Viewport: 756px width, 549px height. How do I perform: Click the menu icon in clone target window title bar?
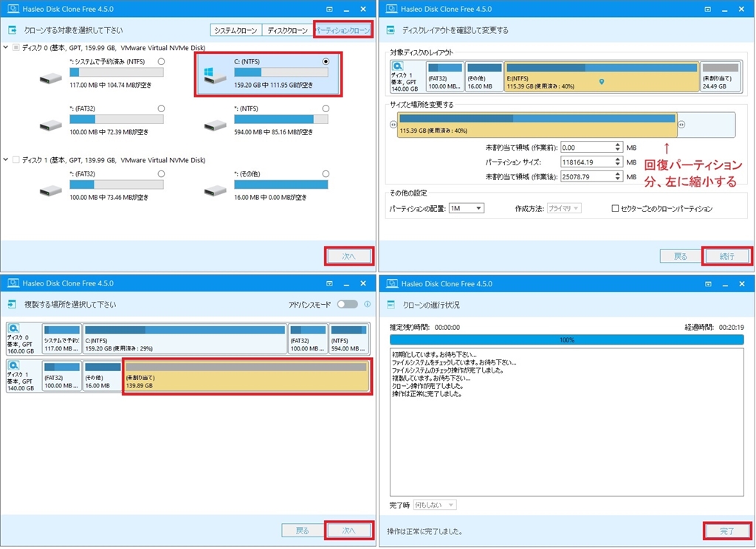click(329, 9)
